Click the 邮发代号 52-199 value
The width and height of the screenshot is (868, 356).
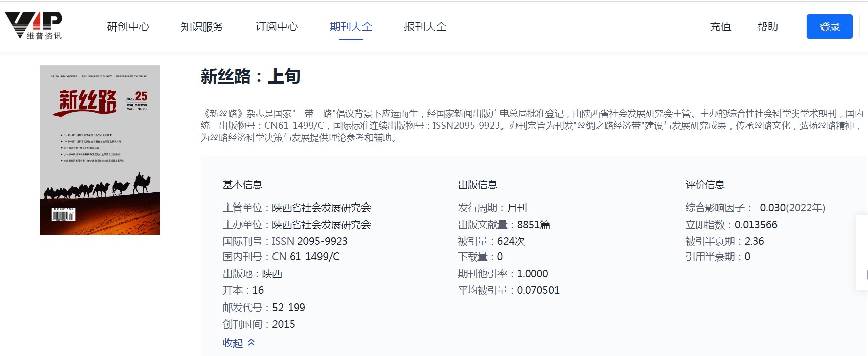(289, 308)
